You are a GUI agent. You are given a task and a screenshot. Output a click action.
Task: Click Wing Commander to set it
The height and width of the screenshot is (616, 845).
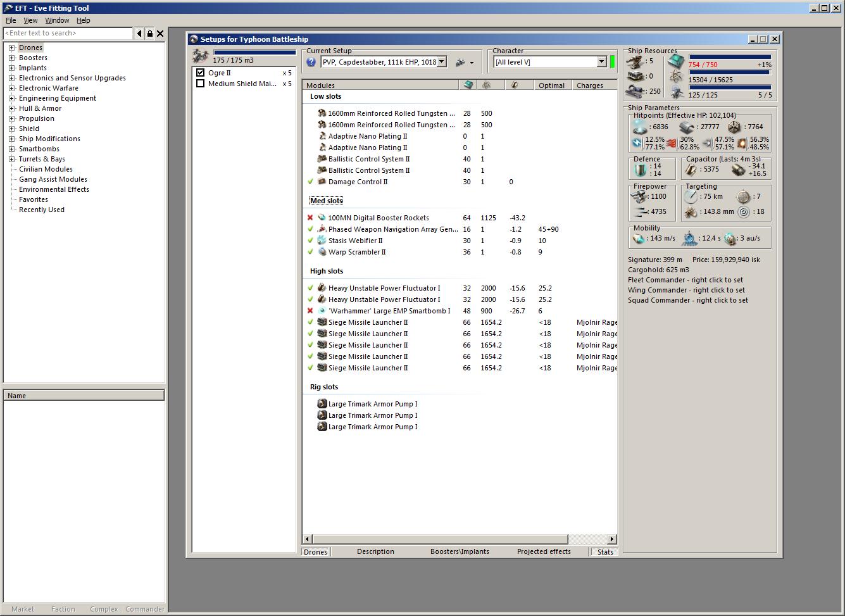[686, 290]
